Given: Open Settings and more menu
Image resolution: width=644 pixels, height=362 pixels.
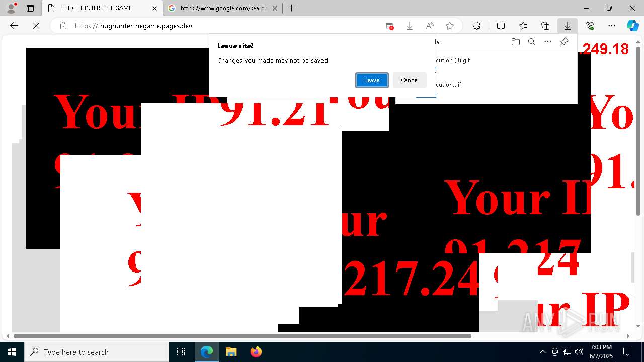Looking at the screenshot, I should tap(612, 26).
